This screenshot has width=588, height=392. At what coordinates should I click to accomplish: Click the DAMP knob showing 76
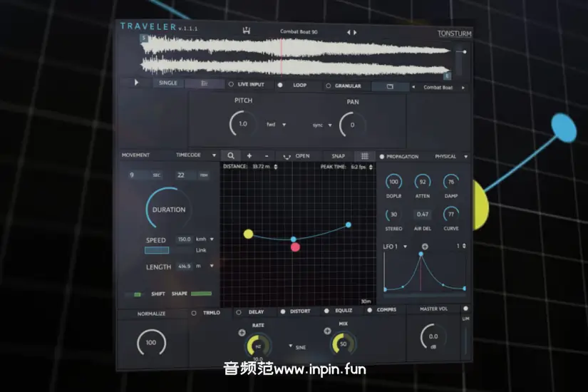pyautogui.click(x=451, y=182)
